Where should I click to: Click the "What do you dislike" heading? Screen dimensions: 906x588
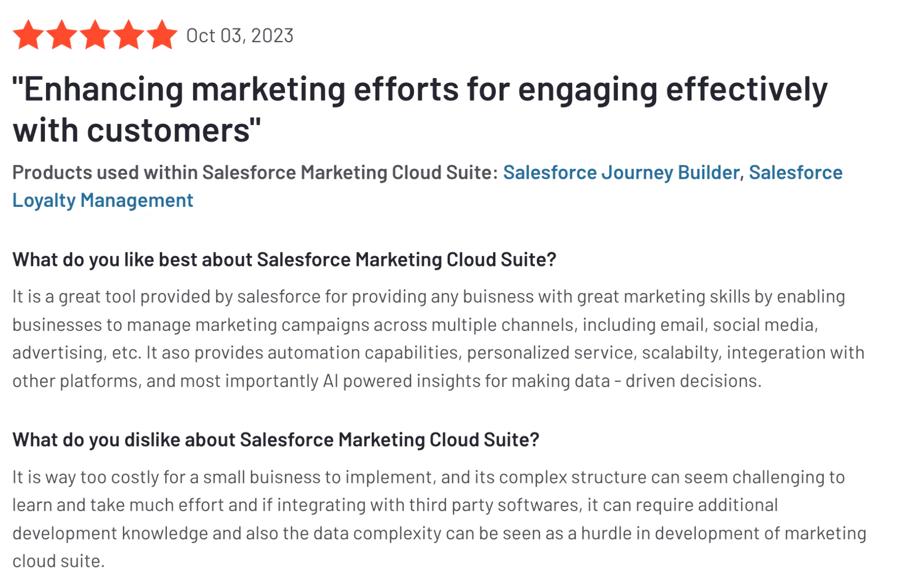click(276, 440)
